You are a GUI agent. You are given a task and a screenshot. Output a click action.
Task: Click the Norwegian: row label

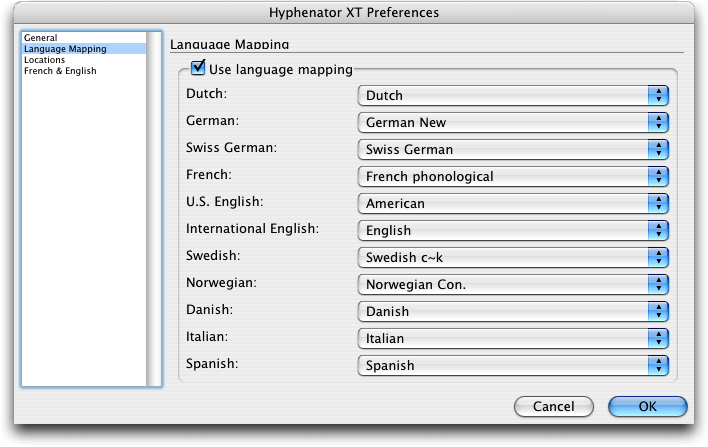tap(221, 283)
